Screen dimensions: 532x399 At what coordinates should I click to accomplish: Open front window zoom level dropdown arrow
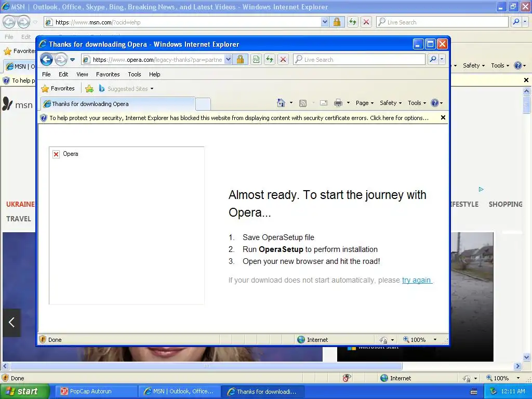(435, 340)
